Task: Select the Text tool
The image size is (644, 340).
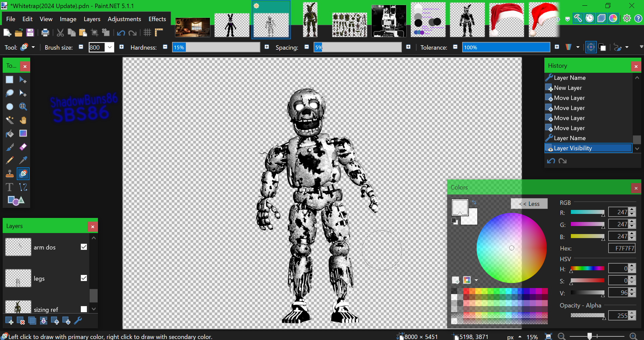Action: click(9, 187)
